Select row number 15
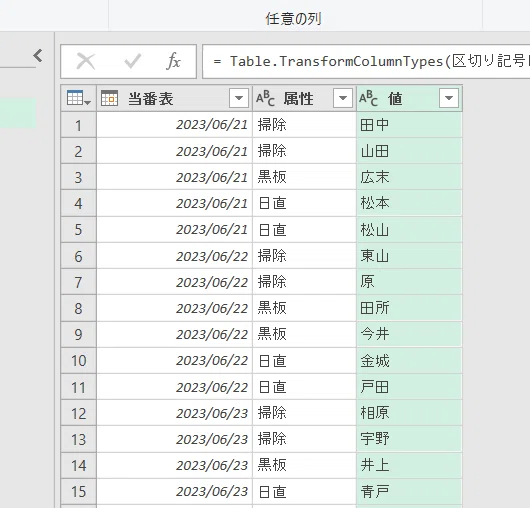This screenshot has width=530, height=508. pos(78,491)
